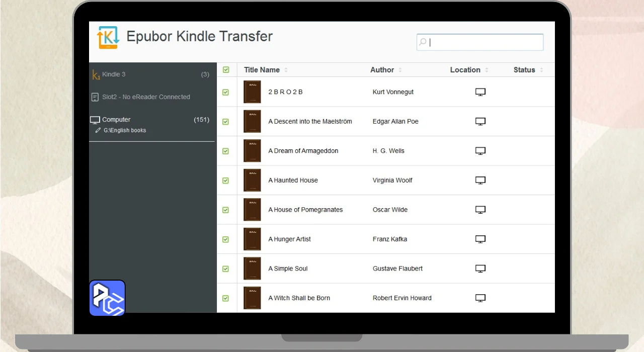644x352 pixels.
Task: Click location icon for A Descent into the Maelström
Action: (x=480, y=122)
